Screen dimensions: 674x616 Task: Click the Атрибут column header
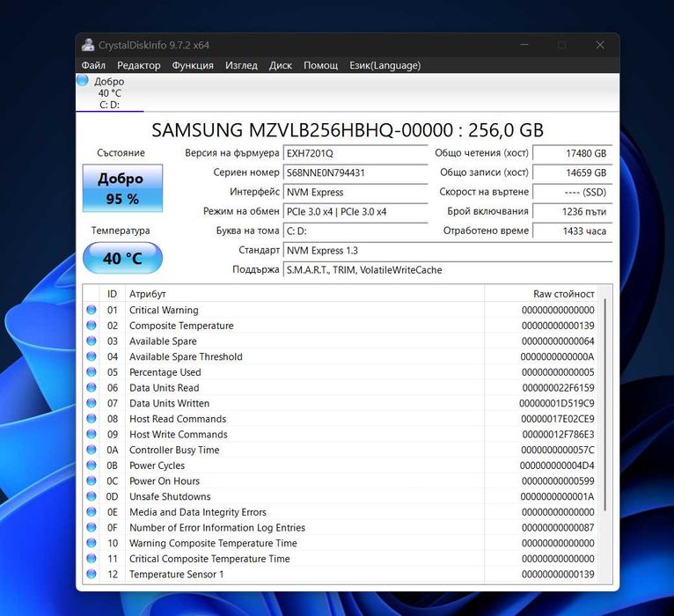tap(304, 294)
